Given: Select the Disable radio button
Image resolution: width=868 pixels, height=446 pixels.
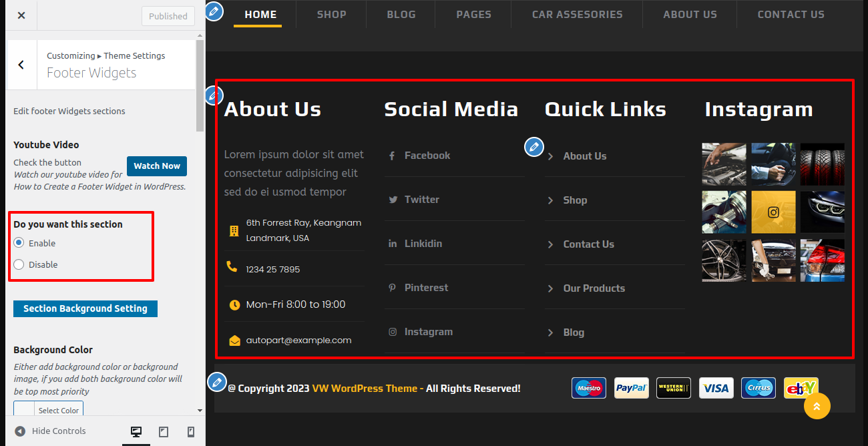Looking at the screenshot, I should [19, 264].
